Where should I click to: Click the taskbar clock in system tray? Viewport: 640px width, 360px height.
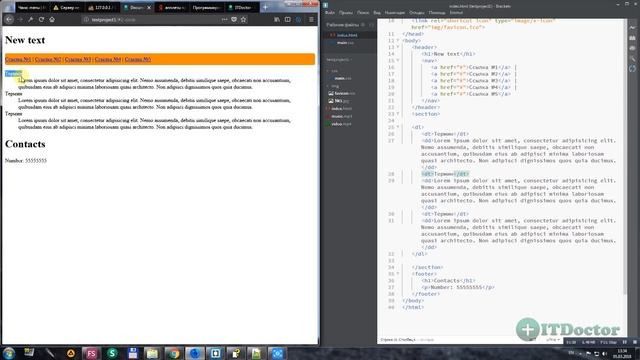pyautogui.click(x=622, y=353)
